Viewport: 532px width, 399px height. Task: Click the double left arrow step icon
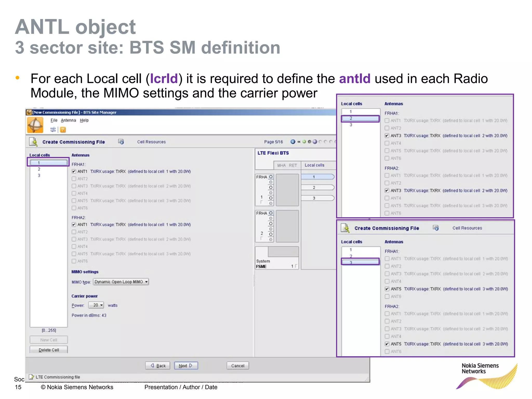[x=299, y=142]
